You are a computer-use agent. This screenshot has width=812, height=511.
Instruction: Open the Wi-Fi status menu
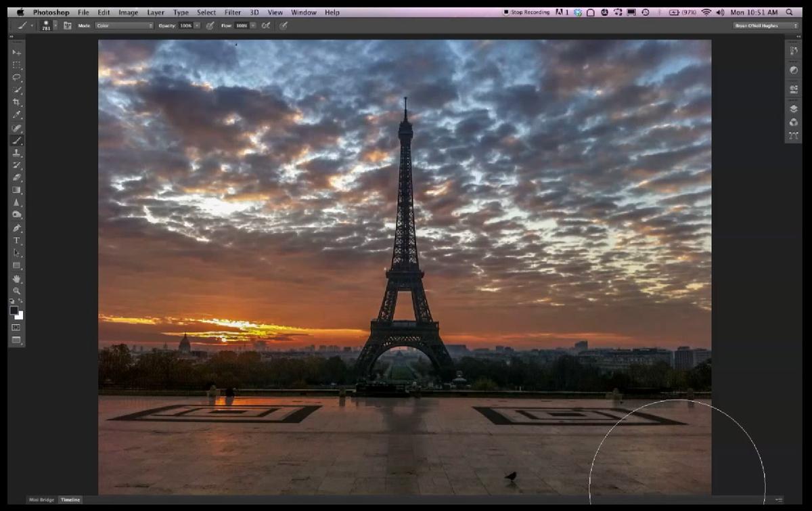coord(706,12)
